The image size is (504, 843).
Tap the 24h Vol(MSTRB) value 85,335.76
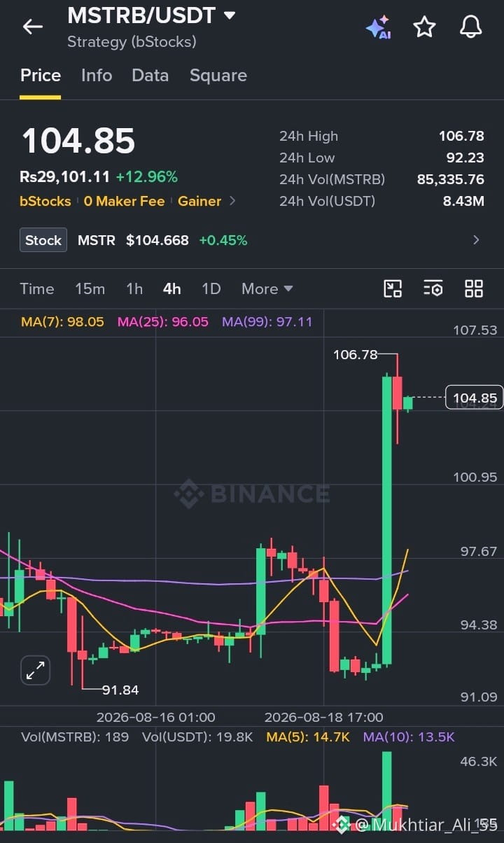[451, 179]
